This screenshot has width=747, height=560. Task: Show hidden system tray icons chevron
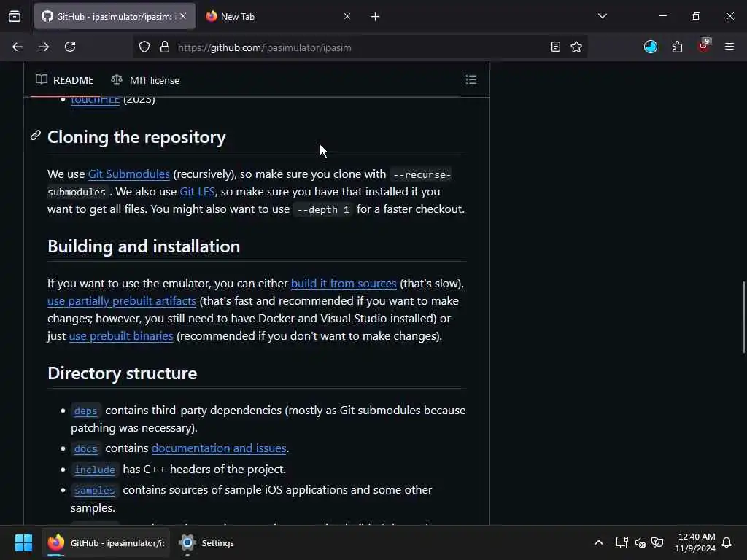[x=599, y=542]
